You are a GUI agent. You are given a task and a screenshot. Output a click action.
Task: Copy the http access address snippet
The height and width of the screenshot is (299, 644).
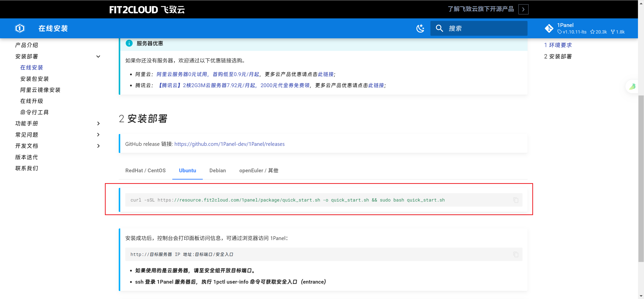(x=516, y=254)
